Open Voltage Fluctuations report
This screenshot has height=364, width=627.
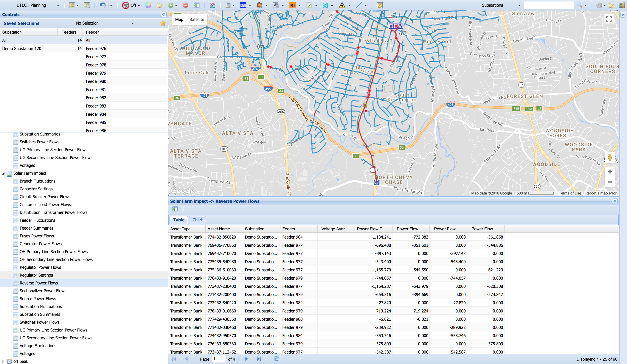tap(38, 346)
